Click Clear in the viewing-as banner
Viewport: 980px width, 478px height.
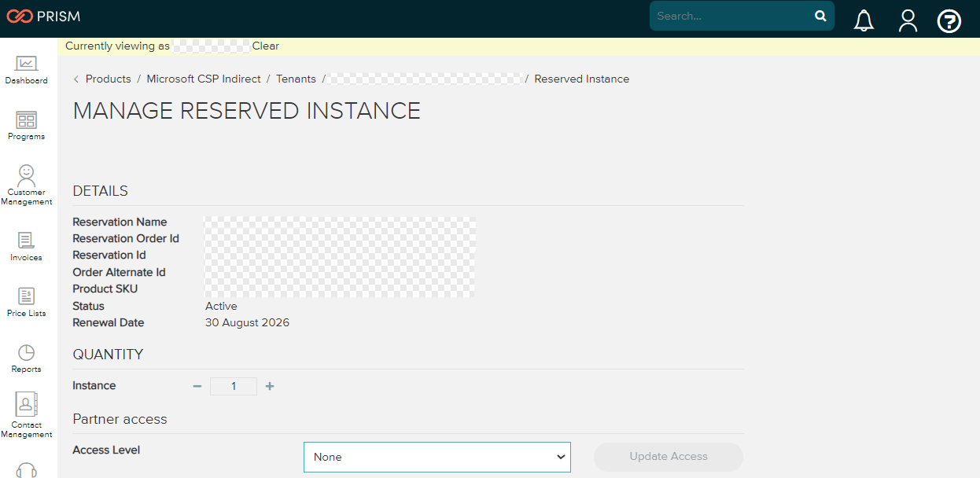[266, 46]
